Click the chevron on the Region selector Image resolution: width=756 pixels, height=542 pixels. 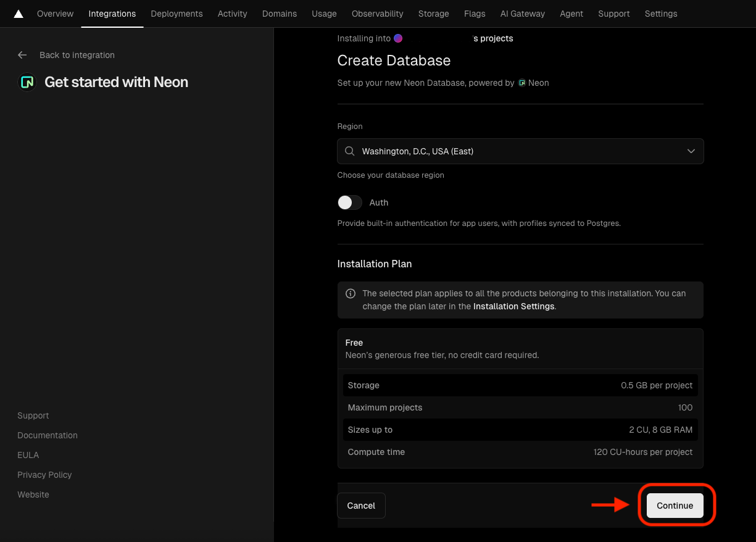click(x=691, y=151)
